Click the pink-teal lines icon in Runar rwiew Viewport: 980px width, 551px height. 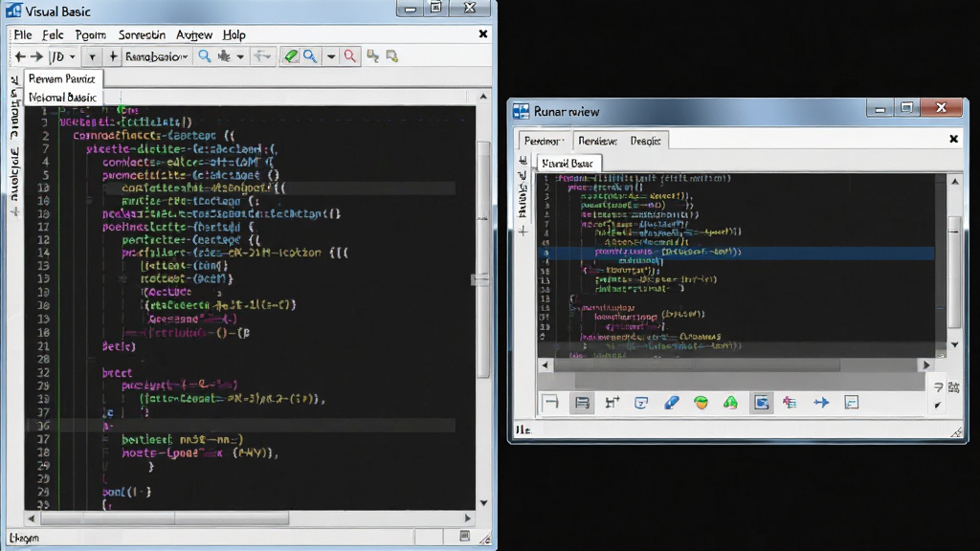pos(790,403)
